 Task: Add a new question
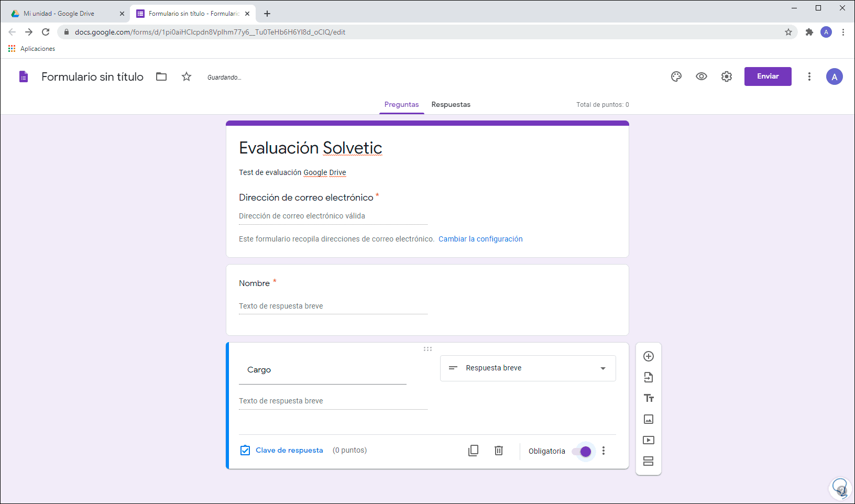[x=649, y=356]
